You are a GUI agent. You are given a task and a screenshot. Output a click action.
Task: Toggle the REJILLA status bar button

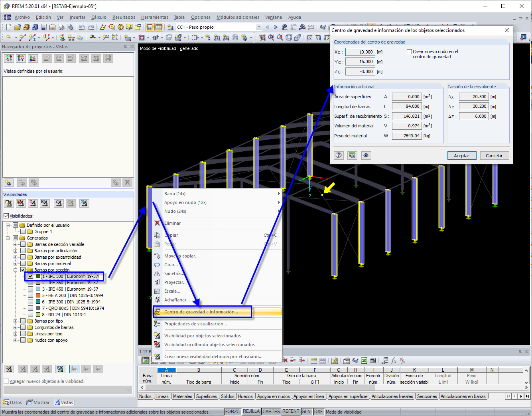pos(251,412)
